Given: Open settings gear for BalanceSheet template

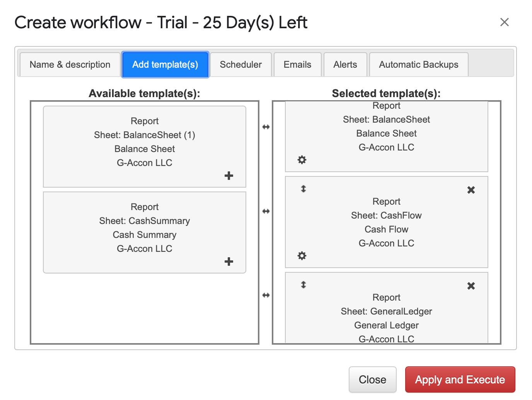Looking at the screenshot, I should [x=302, y=160].
